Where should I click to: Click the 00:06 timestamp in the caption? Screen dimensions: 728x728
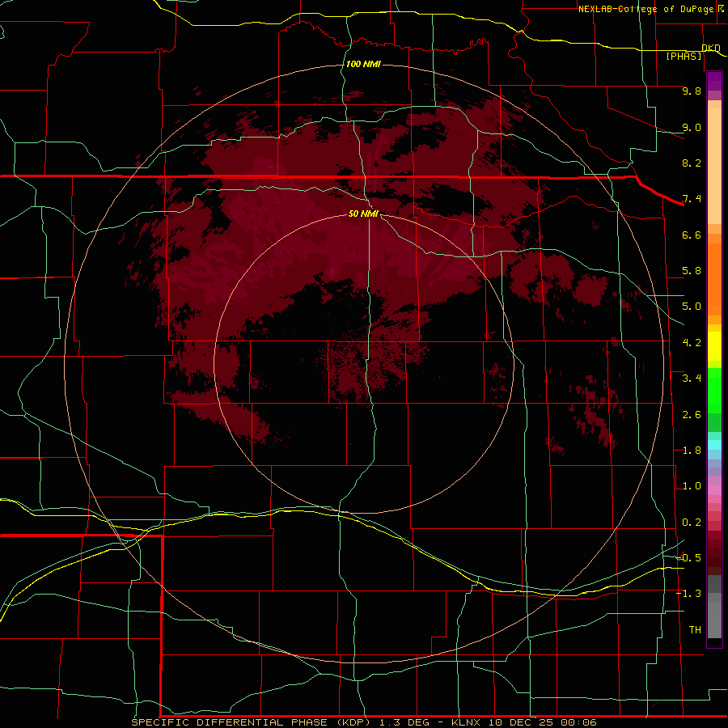578,722
